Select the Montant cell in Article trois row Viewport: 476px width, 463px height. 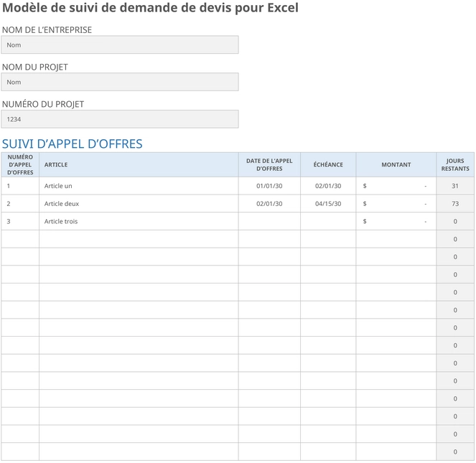coord(396,221)
